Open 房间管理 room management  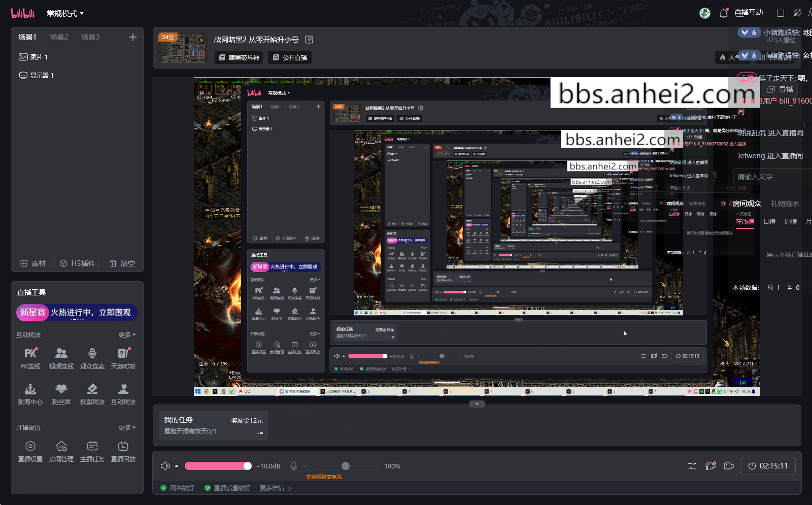(61, 451)
